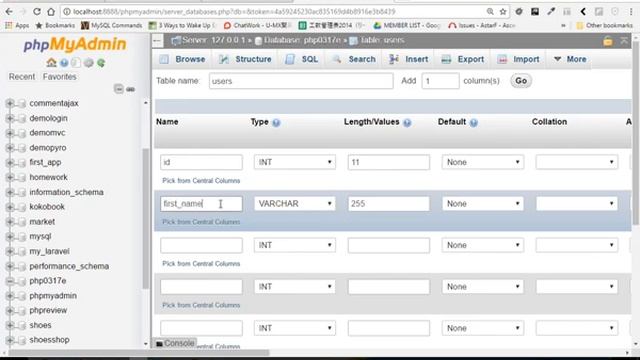
Task: Open Type dropdown in third column row
Action: click(295, 245)
